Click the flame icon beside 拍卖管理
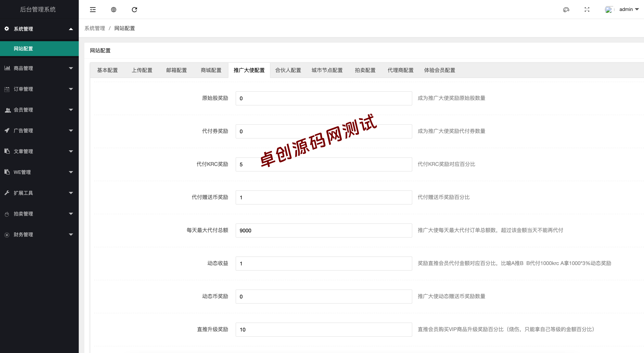 click(7, 214)
